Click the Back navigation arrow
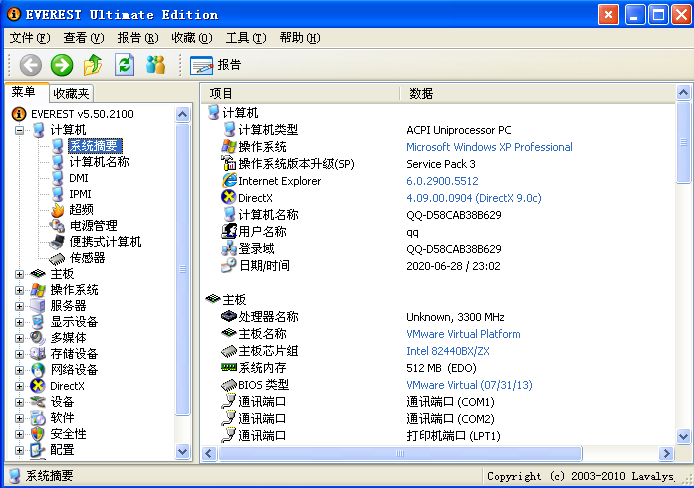Screen dimensions: 694x488 [31, 65]
